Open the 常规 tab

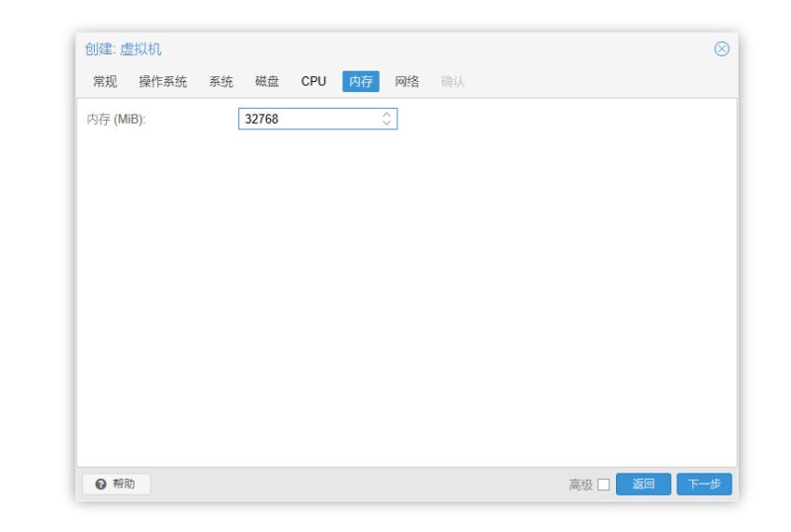[105, 81]
